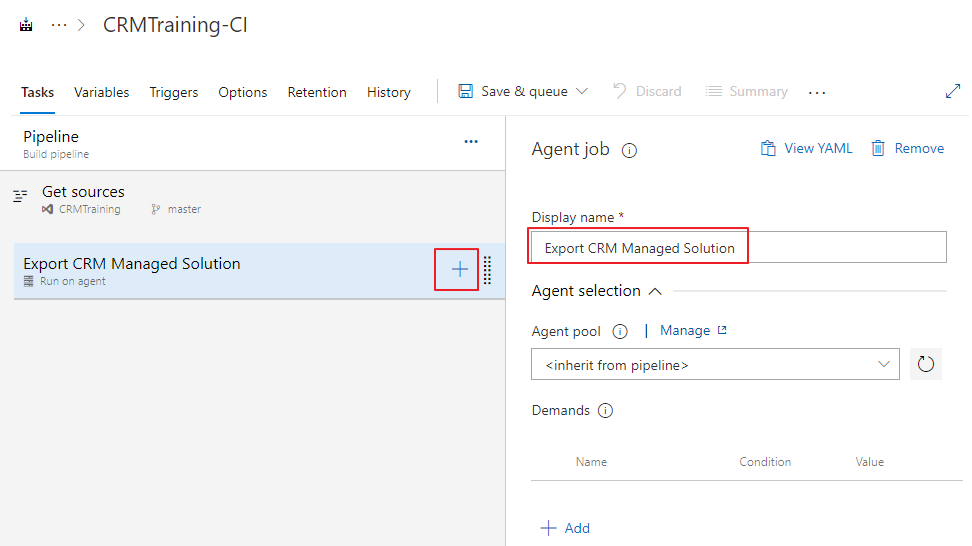Click the Demands info icon
972x546 pixels.
[x=605, y=411]
